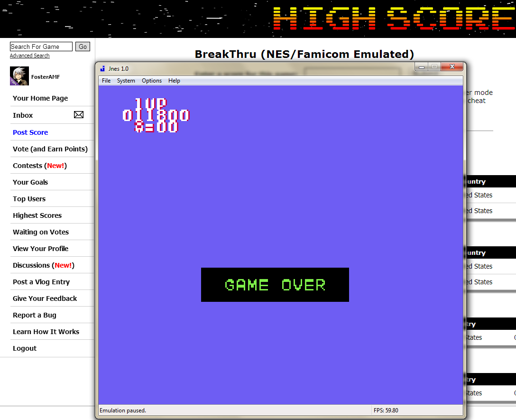Open the Advanced Search link

29,56
